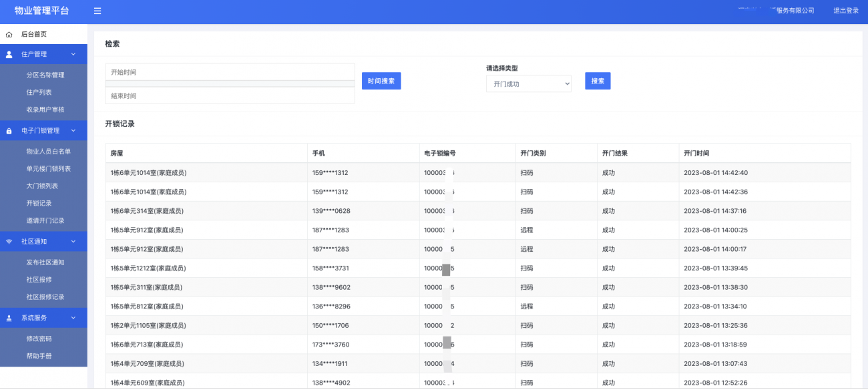868x390 pixels.
Task: Click the person icon beside 系统服务
Action: tap(9, 318)
